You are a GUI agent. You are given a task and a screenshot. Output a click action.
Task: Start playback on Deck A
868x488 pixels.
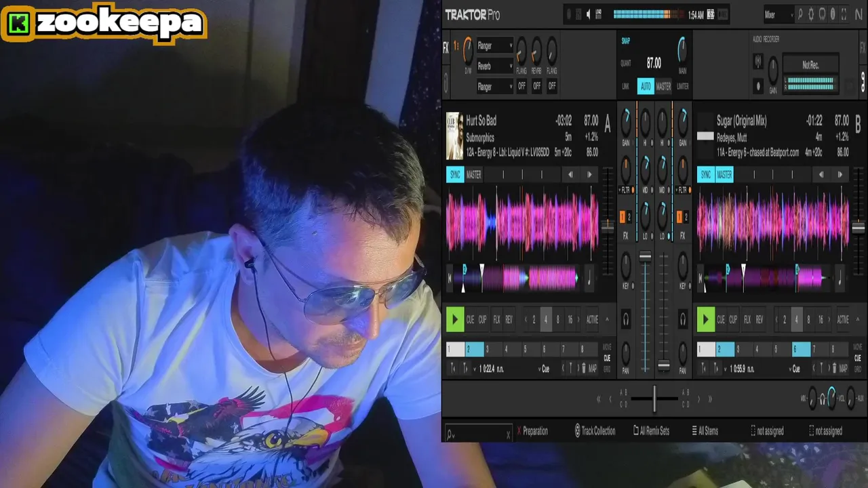454,319
